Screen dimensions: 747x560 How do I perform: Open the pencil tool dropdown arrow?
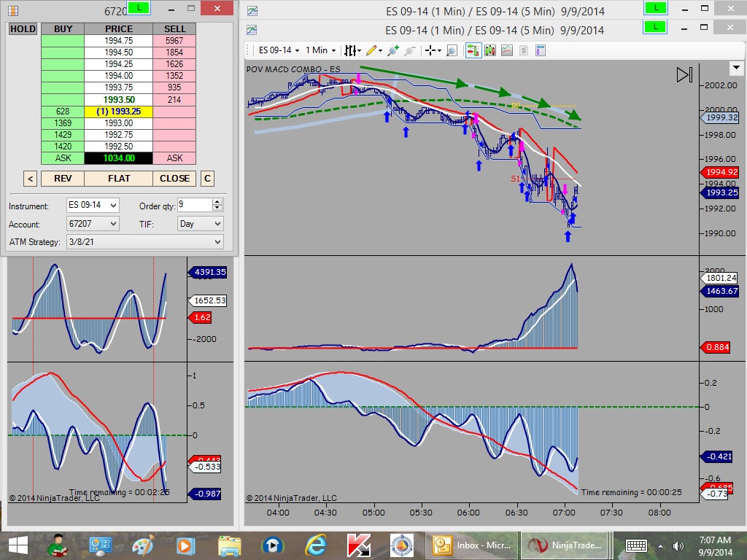coord(380,50)
